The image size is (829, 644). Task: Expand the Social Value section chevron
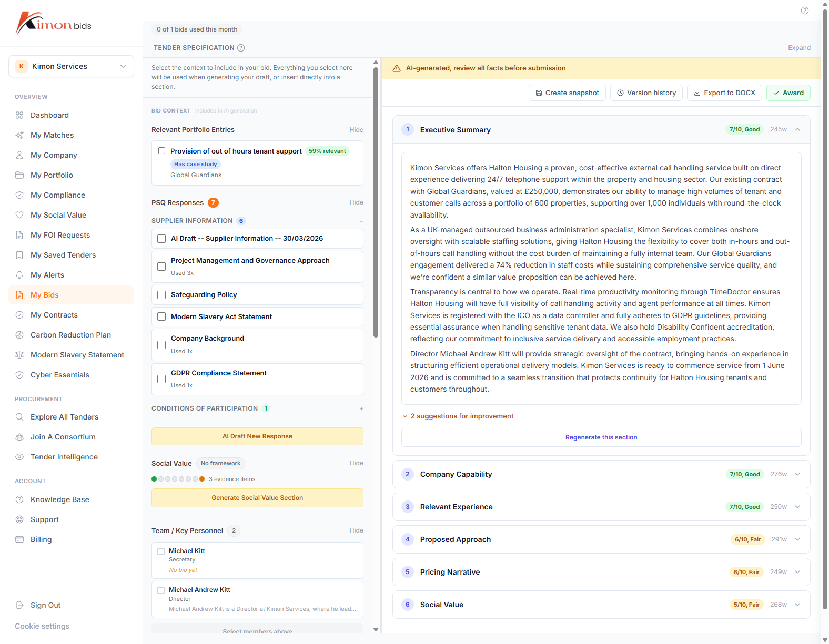tap(797, 605)
